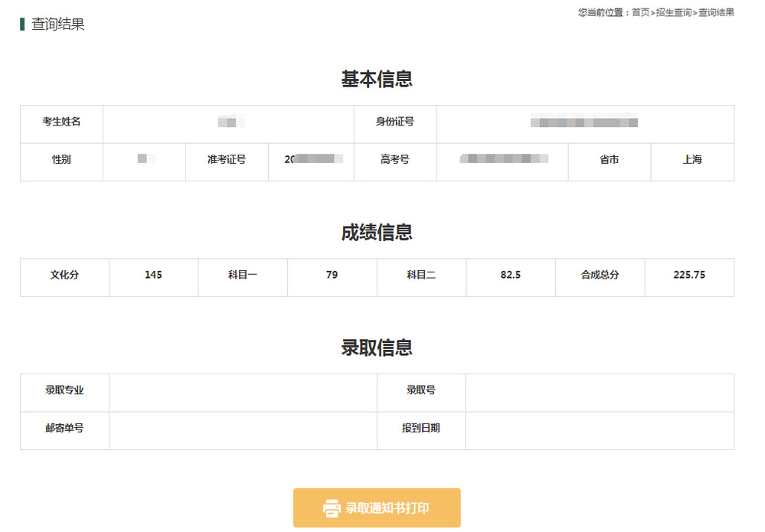
Task: Click the 录取专业 label cell
Action: (64, 390)
